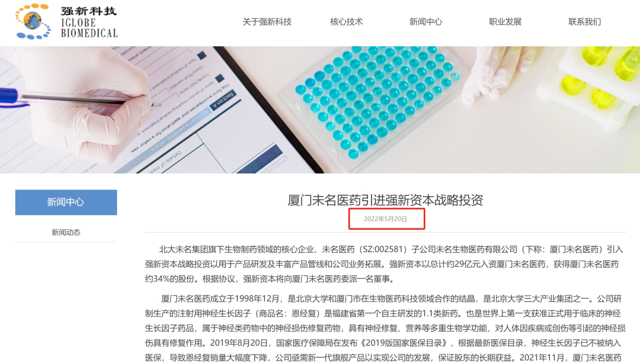The height and width of the screenshot is (364, 640).
Task: Click the article title 厦门未名医药引进强新资本战略投资
Action: tap(385, 200)
